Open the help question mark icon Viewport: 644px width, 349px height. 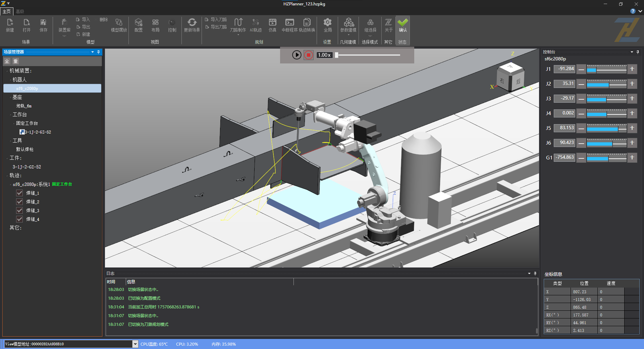(633, 11)
